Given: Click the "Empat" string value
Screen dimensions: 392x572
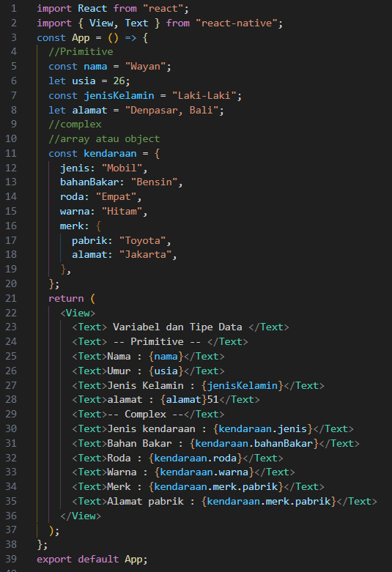Looking at the screenshot, I should point(116,197).
